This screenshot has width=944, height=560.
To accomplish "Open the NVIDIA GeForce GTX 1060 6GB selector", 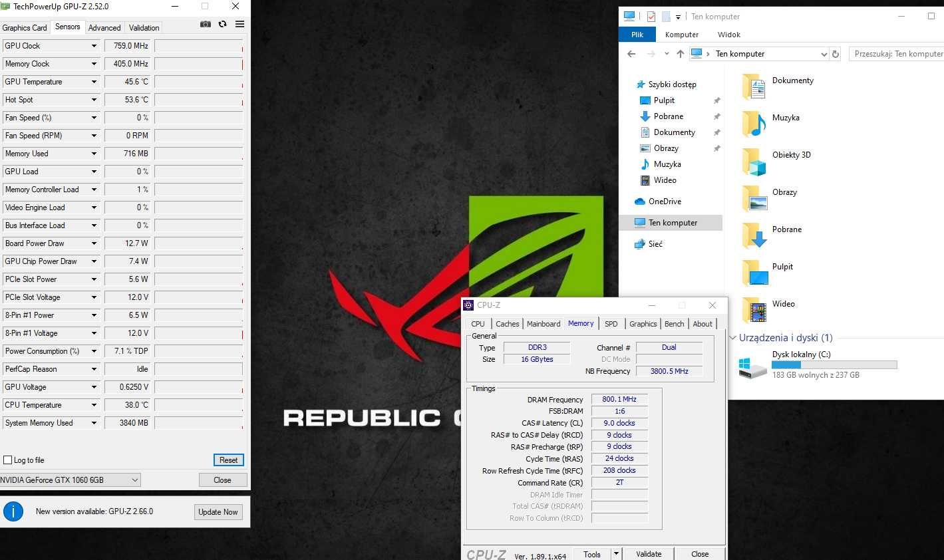I will pos(70,480).
